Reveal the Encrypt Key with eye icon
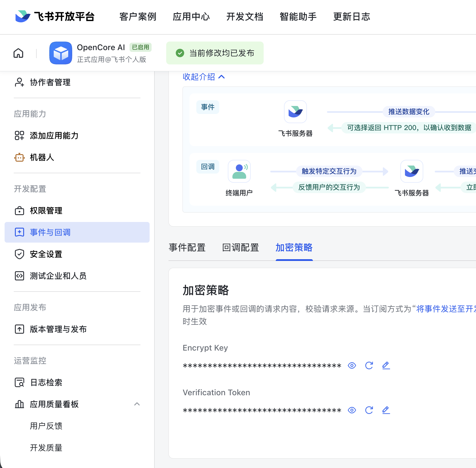 tap(352, 365)
